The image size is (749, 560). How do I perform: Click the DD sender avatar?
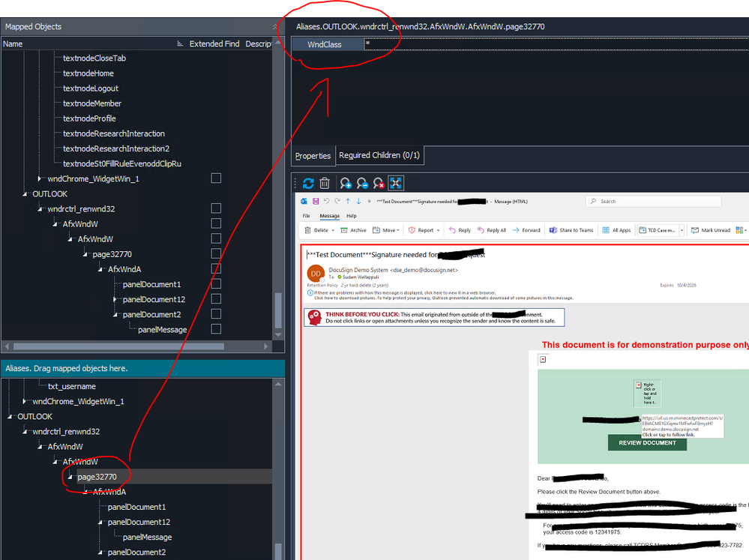click(x=316, y=274)
